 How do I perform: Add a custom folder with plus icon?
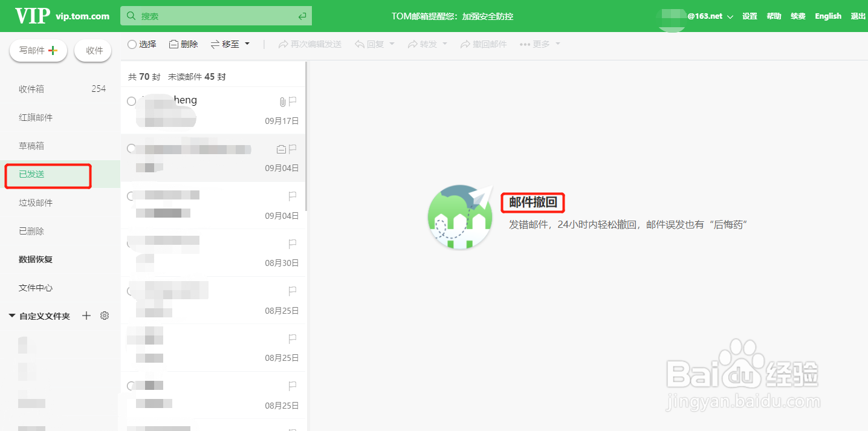click(86, 316)
